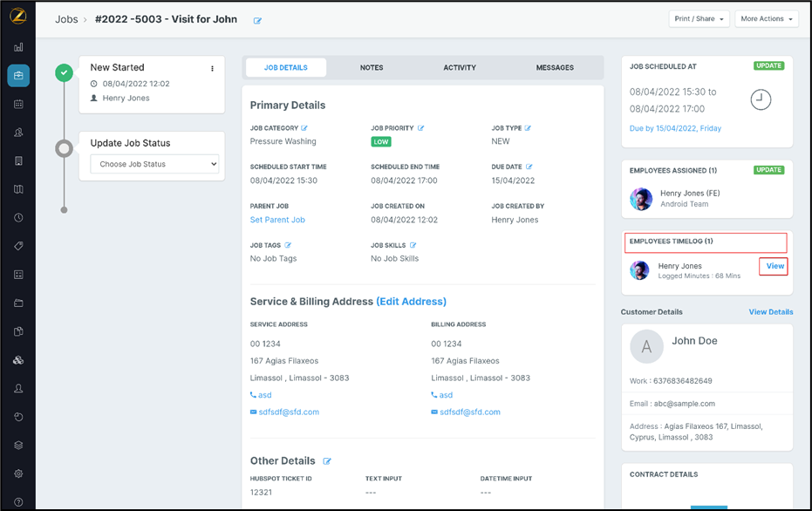Open settings gear icon in sidebar
Viewport: 812px width, 511px height.
click(x=18, y=474)
